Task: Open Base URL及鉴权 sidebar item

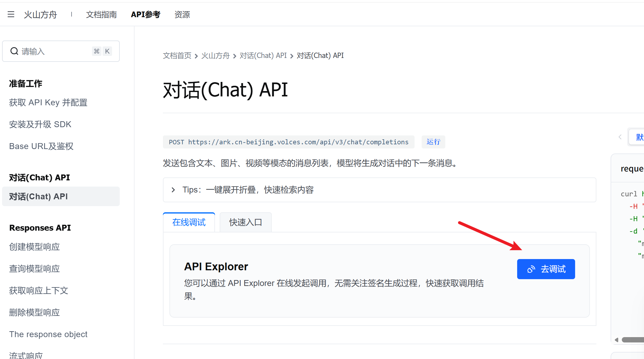Action: pyautogui.click(x=41, y=146)
